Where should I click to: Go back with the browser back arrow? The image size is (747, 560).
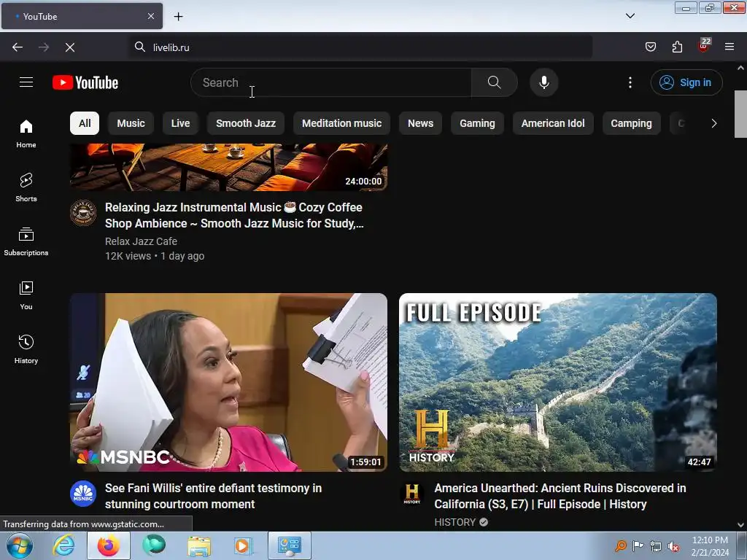coord(18,47)
